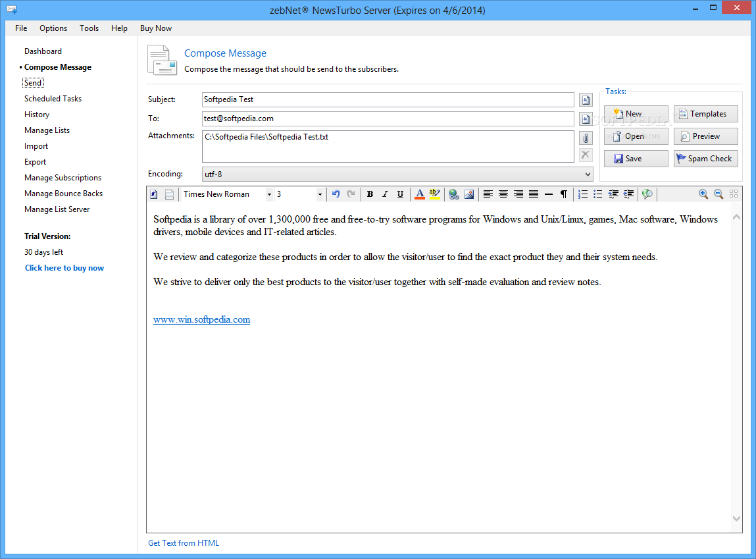Open Scheduled Tasks in the sidebar
756x559 pixels.
pos(53,99)
